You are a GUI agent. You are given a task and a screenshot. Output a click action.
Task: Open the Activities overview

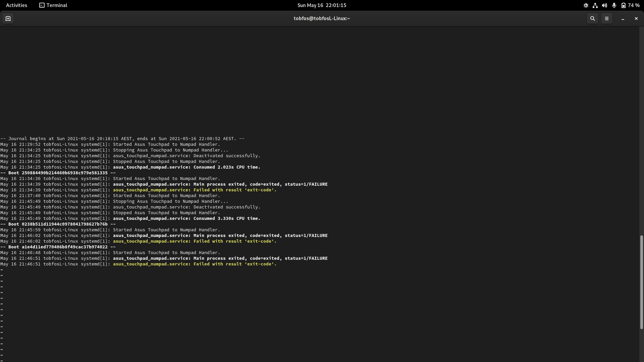tap(16, 5)
